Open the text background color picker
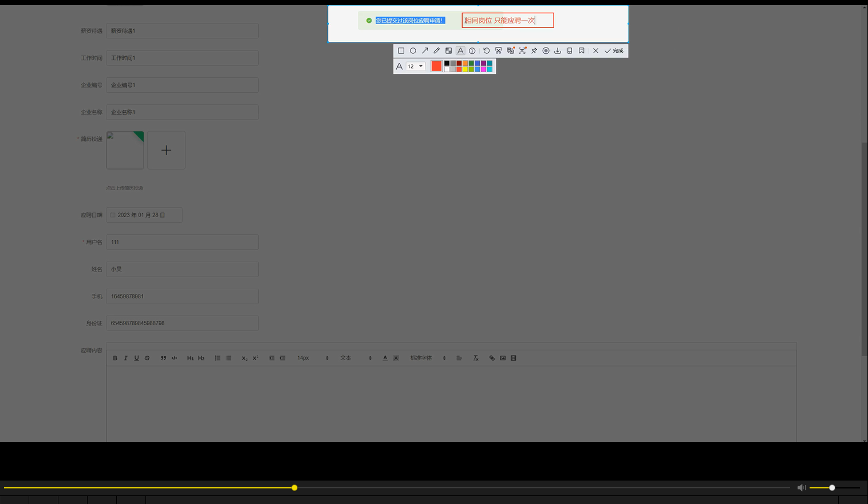868x504 pixels. click(396, 358)
